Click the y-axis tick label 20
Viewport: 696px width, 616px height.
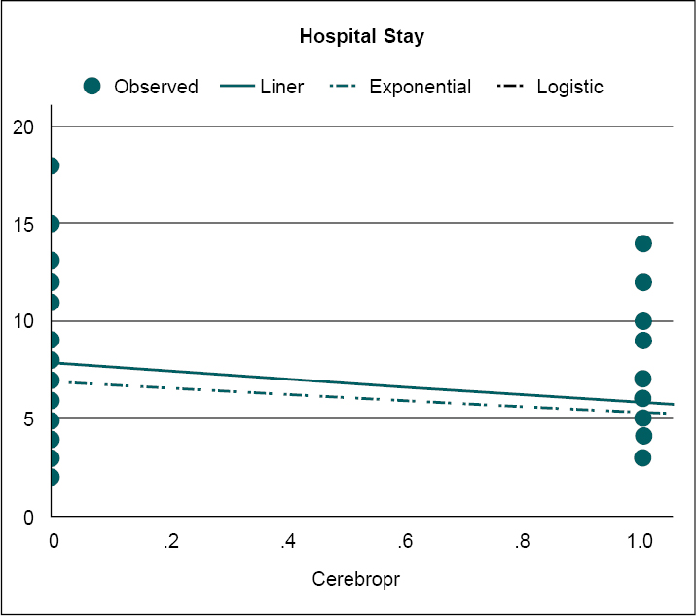coord(25,127)
